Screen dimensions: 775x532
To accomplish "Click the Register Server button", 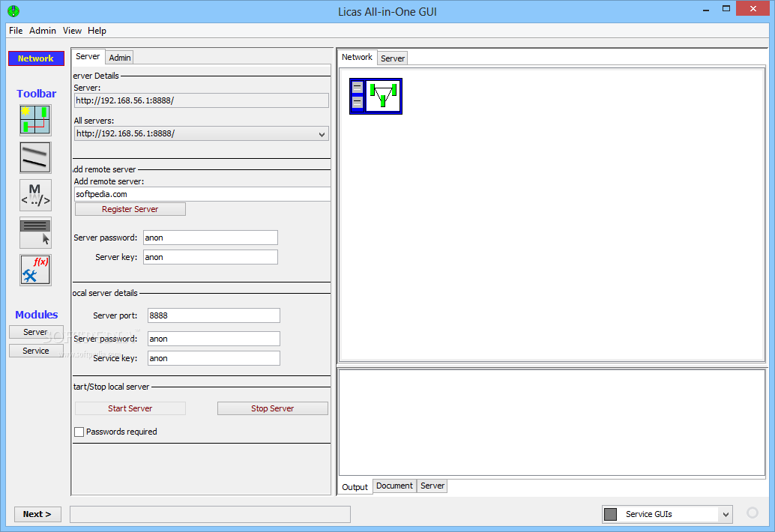I will [x=130, y=210].
